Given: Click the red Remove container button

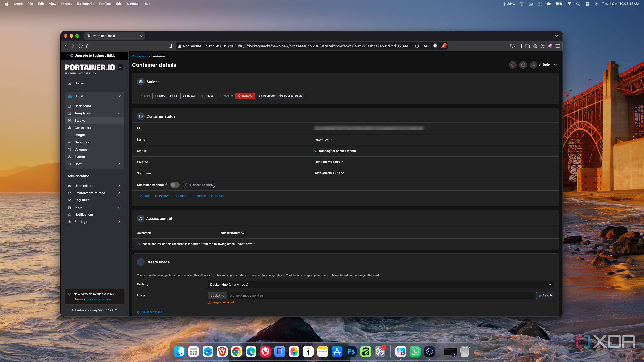Looking at the screenshot, I should [x=245, y=96].
